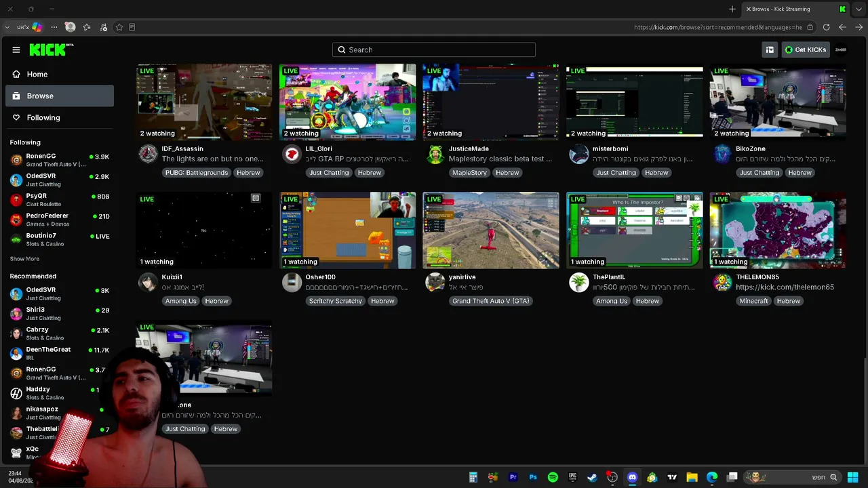Open Task View on the taskbar
This screenshot has width=868, height=488.
(x=732, y=477)
